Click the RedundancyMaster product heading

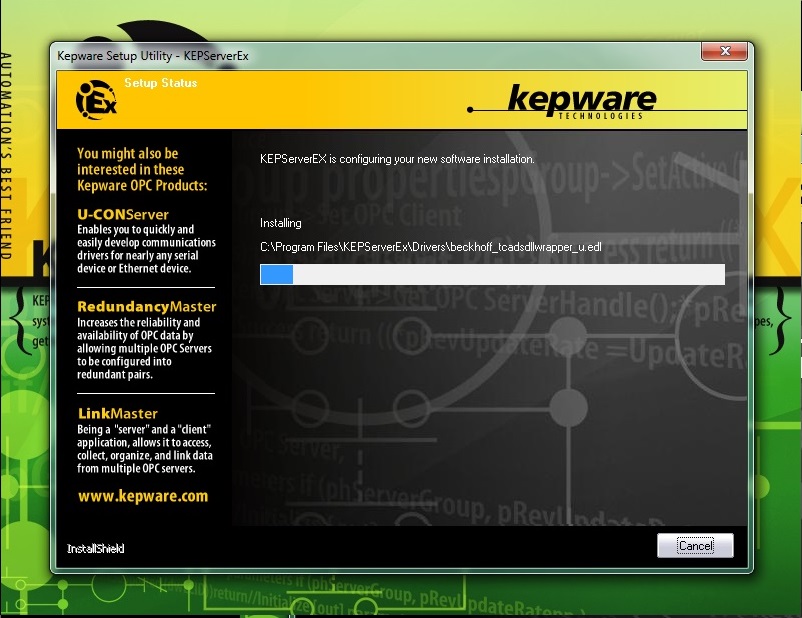point(146,306)
